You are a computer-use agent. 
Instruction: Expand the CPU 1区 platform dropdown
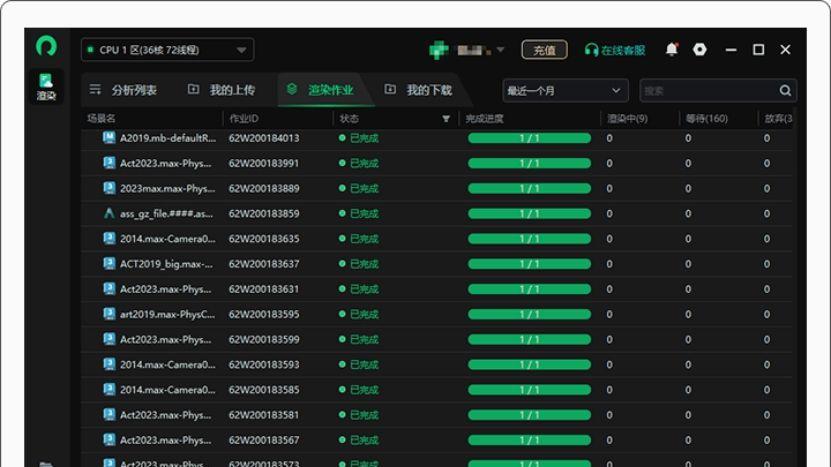[167, 50]
